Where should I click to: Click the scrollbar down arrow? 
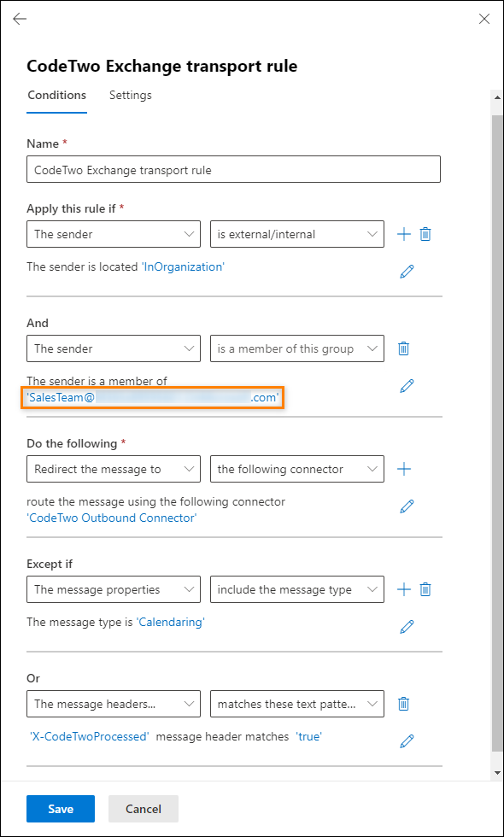(x=497, y=773)
